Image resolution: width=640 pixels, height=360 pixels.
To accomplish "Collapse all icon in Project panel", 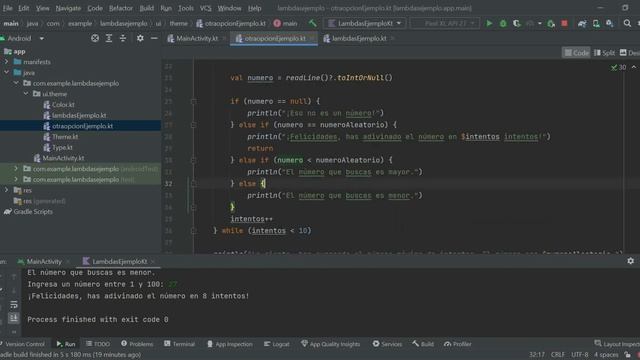I will 122,38.
